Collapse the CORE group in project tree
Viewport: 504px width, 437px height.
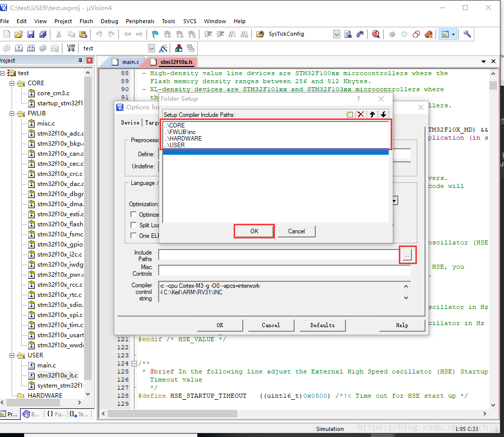12,83
